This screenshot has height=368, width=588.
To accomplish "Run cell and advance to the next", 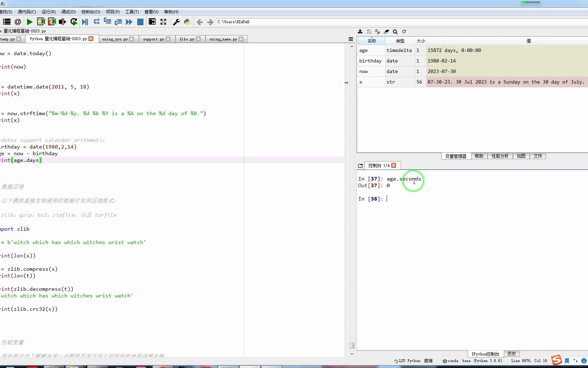I will point(52,22).
